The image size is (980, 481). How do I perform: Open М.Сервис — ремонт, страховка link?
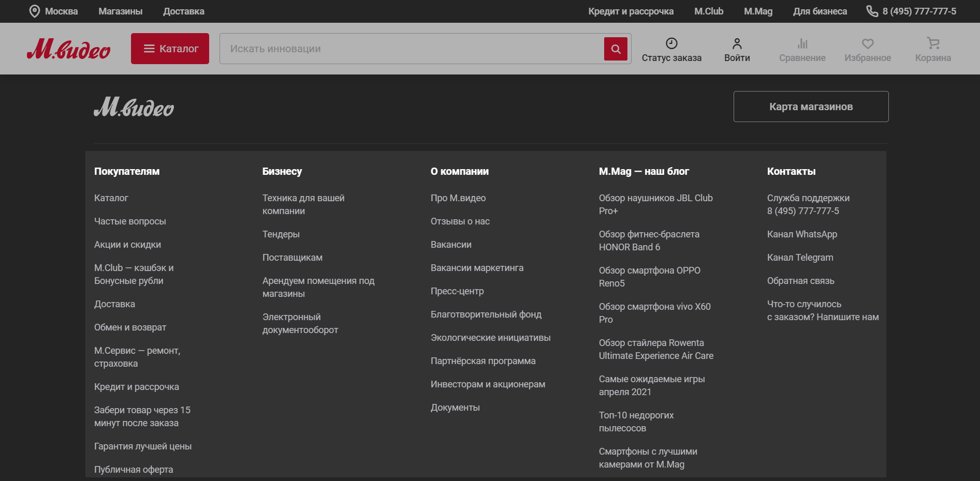137,357
